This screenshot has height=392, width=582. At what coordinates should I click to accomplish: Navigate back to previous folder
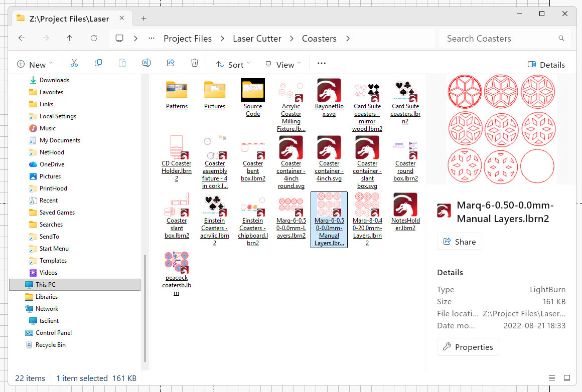coord(22,39)
